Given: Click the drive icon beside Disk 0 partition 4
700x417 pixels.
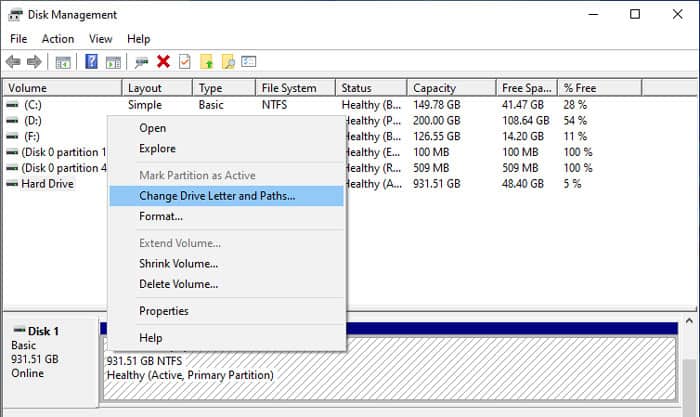Looking at the screenshot, I should tap(12, 168).
